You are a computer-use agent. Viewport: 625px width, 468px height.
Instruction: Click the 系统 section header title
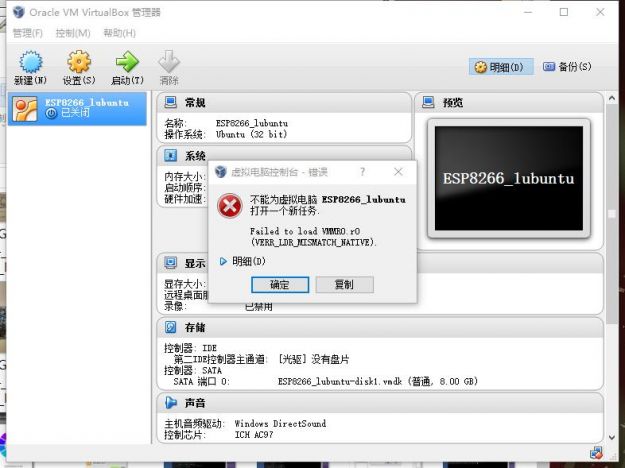(x=195, y=155)
